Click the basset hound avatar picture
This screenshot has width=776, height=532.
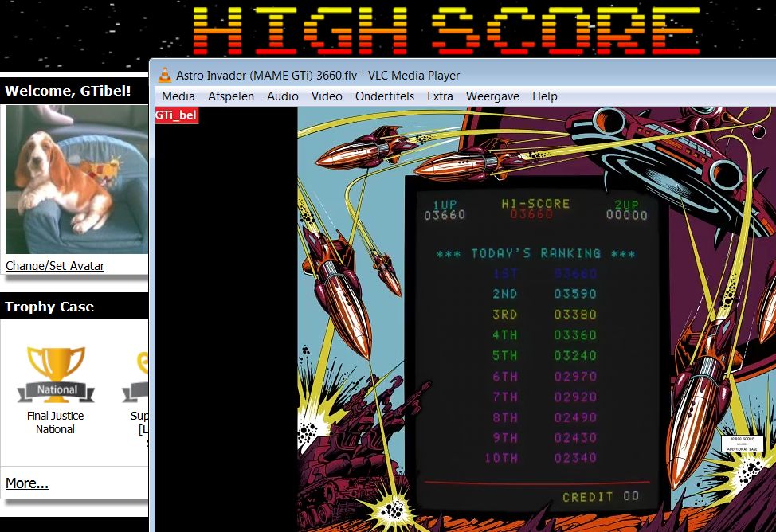coord(76,179)
